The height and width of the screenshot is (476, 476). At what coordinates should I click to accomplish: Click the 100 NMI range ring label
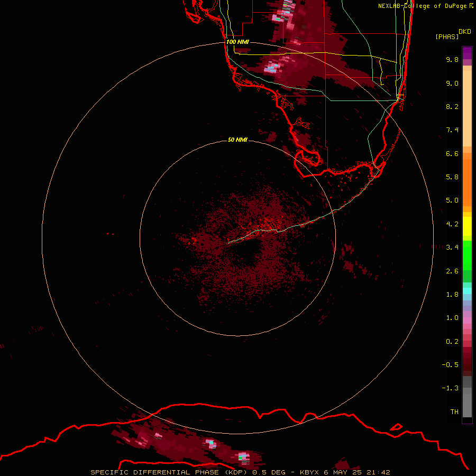tap(237, 42)
